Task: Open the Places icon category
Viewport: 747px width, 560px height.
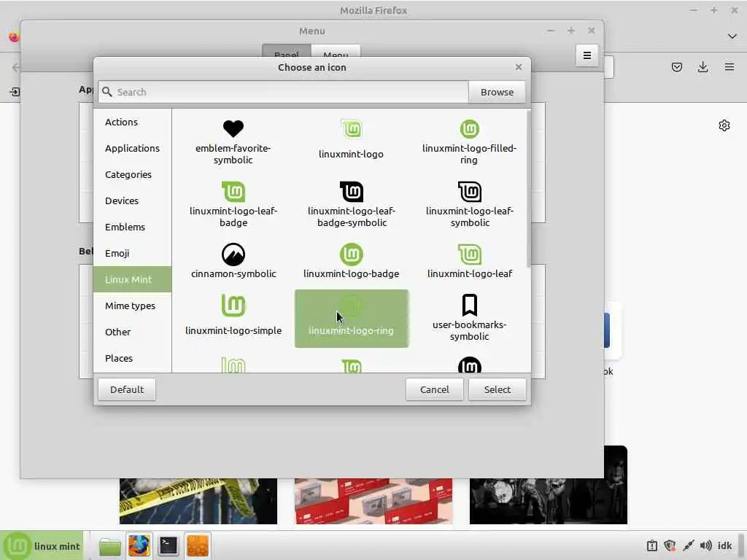Action: 133,358
